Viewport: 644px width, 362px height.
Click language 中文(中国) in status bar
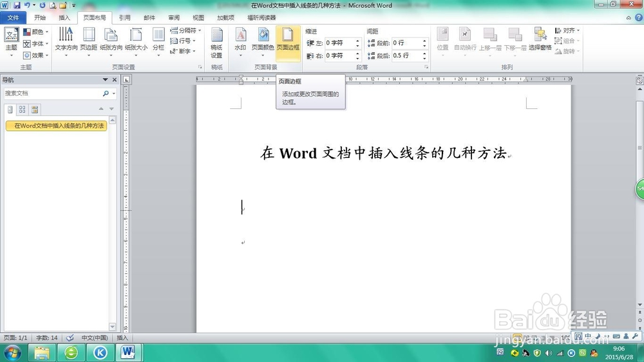95,338
